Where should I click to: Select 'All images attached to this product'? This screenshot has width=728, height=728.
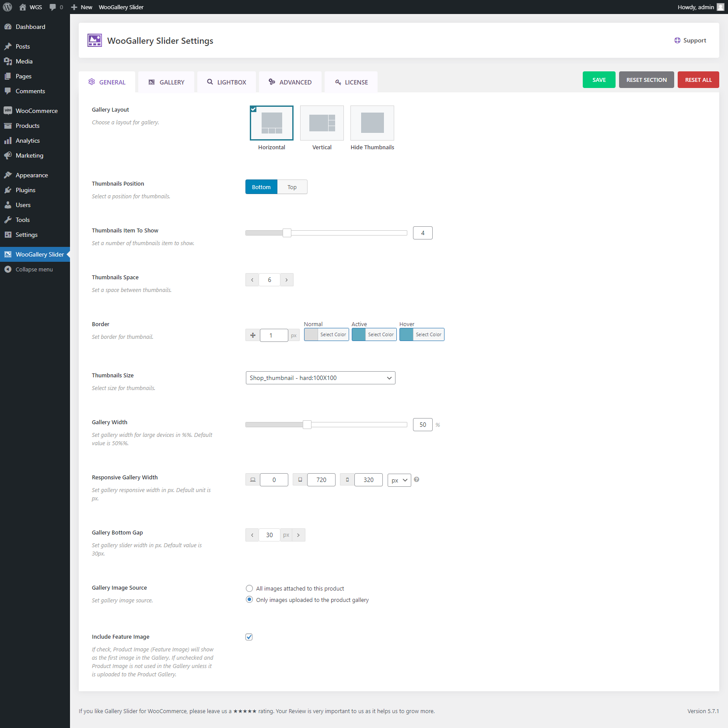point(249,588)
